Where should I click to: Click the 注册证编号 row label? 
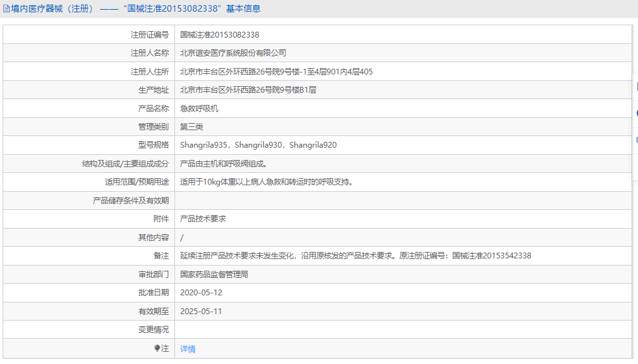[x=150, y=35]
